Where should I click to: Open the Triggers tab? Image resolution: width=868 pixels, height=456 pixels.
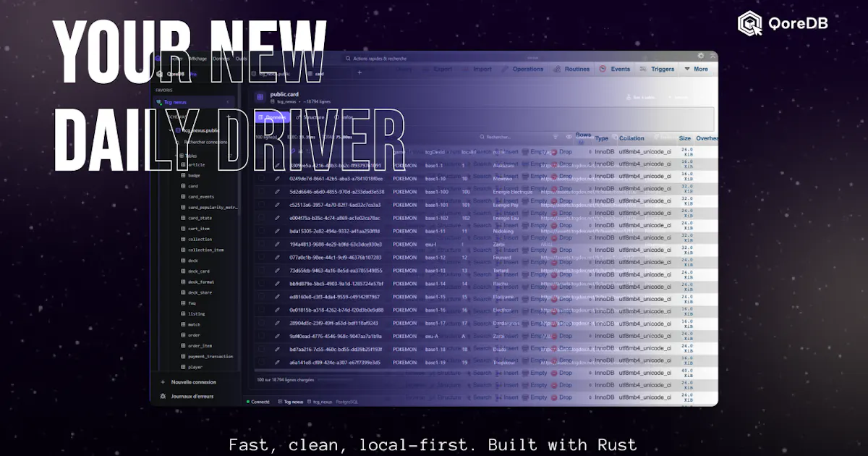[x=658, y=69]
